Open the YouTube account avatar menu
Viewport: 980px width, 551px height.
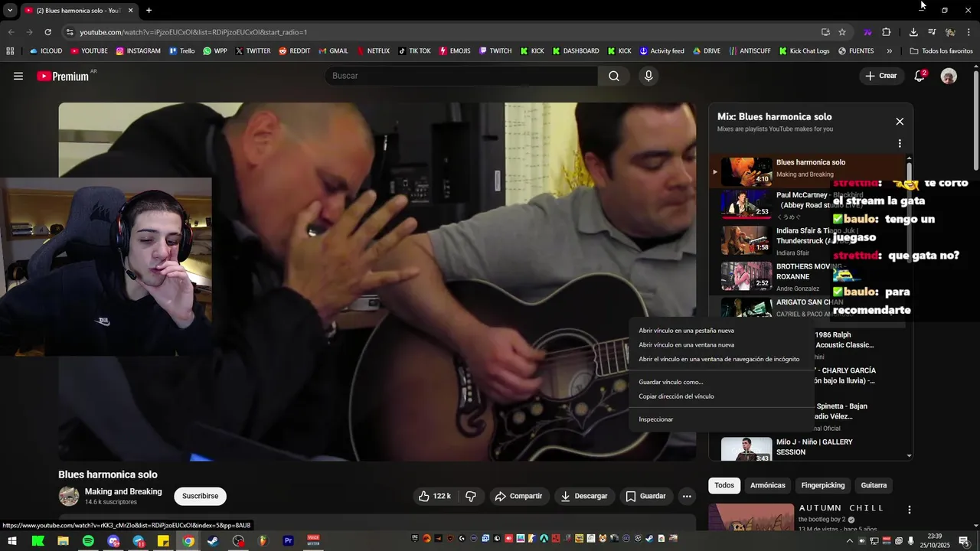(x=949, y=76)
